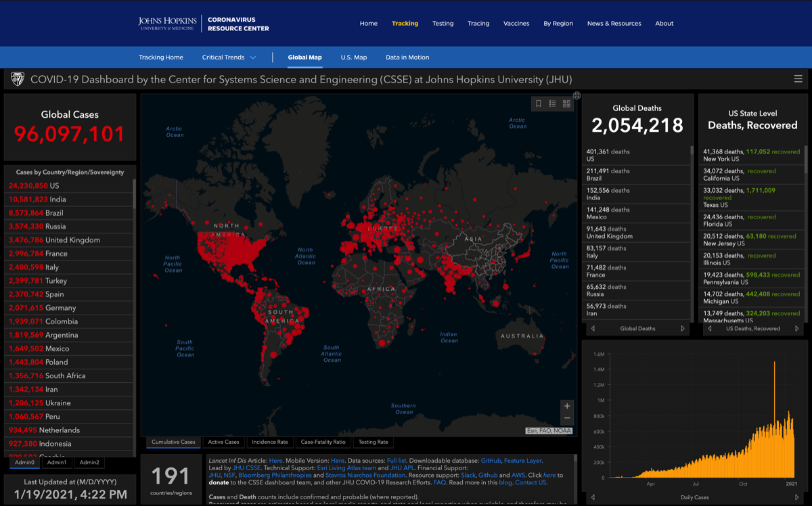Open News & Resources nav item
Screen dimensions: 812x506
point(614,24)
